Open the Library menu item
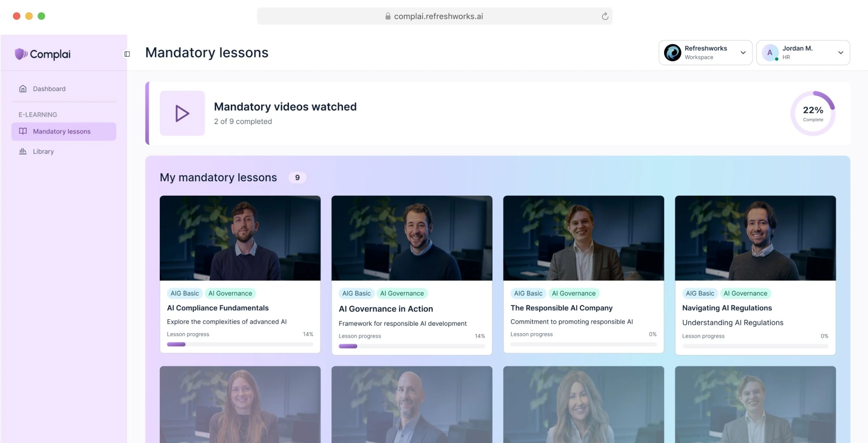This screenshot has height=443, width=868. [x=43, y=151]
